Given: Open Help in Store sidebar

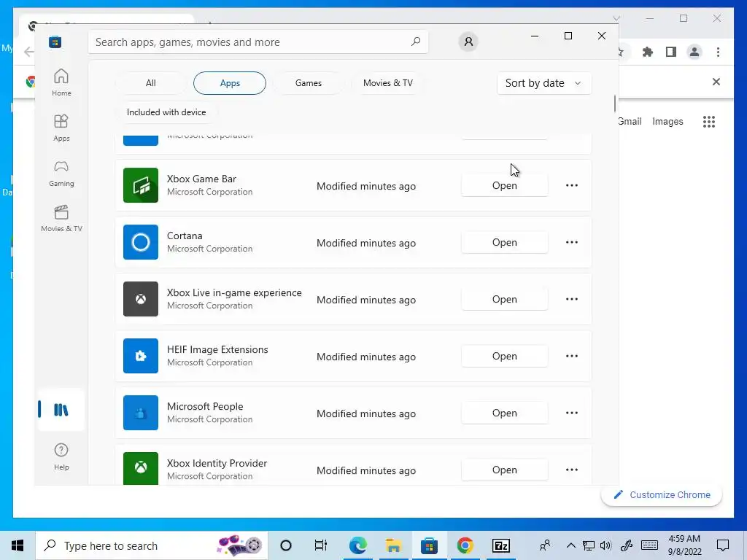Looking at the screenshot, I should [x=61, y=456].
